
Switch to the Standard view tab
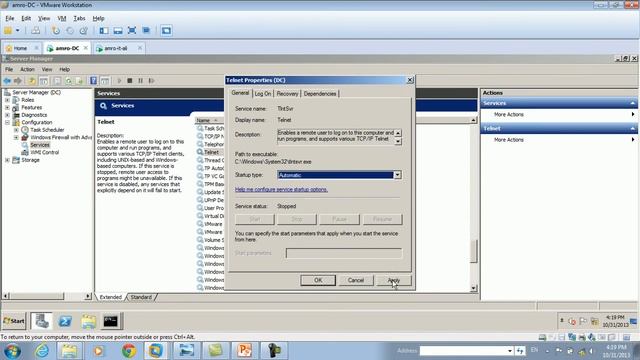click(x=141, y=297)
